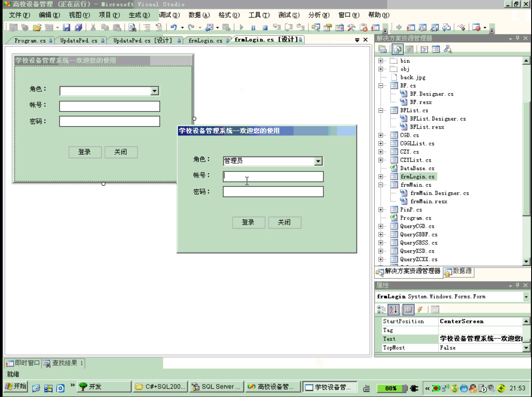Switch property grid to Categorized view

tap(381, 310)
